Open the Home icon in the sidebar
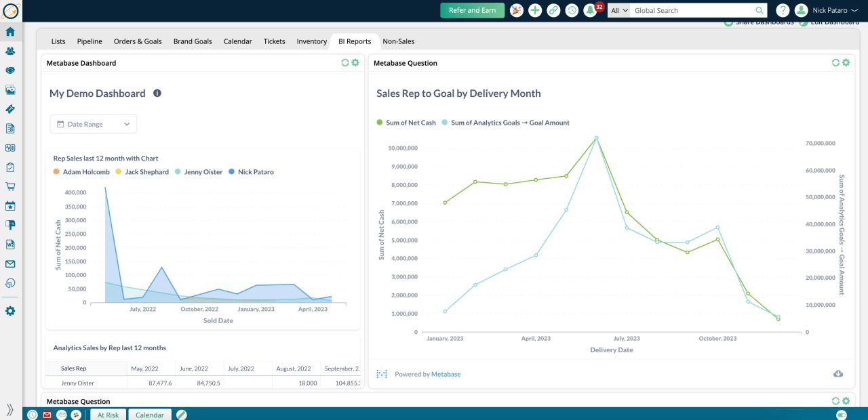This screenshot has width=868, height=420. point(10,30)
